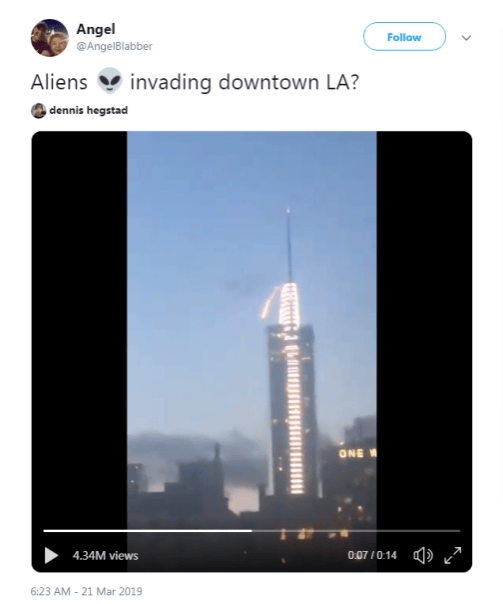This screenshot has height=604, width=503.
Task: Open Angel's profile picture avatar
Action: [49, 37]
